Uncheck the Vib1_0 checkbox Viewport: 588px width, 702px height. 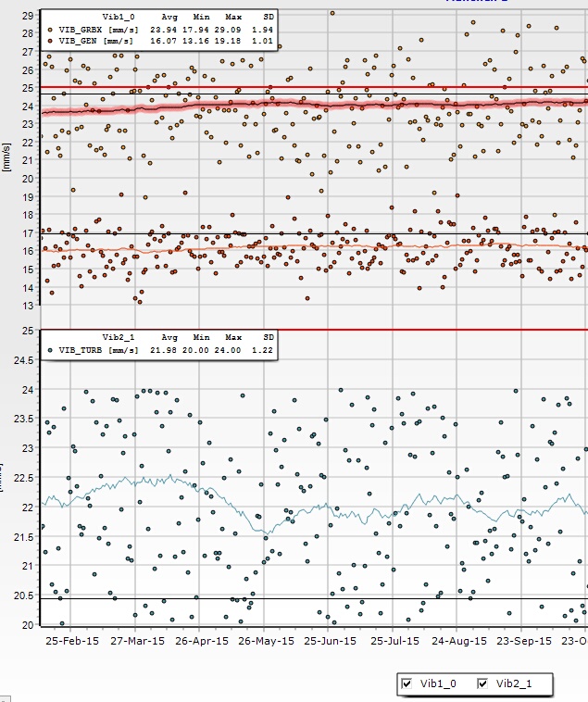tap(407, 683)
